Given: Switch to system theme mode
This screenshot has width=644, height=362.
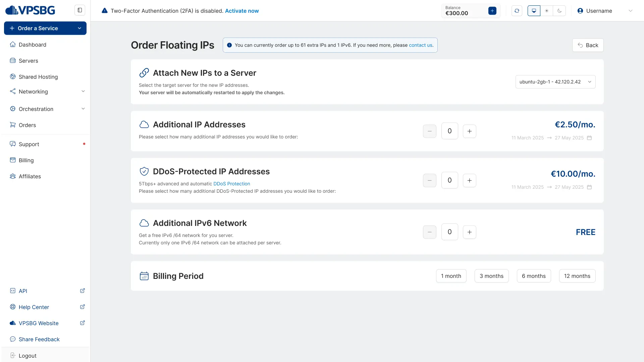Looking at the screenshot, I should (534, 11).
